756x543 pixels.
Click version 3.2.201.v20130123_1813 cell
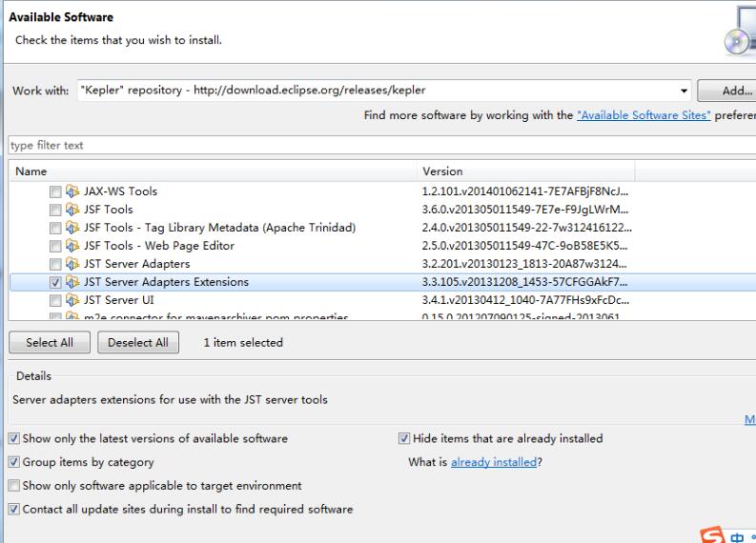pos(524,264)
